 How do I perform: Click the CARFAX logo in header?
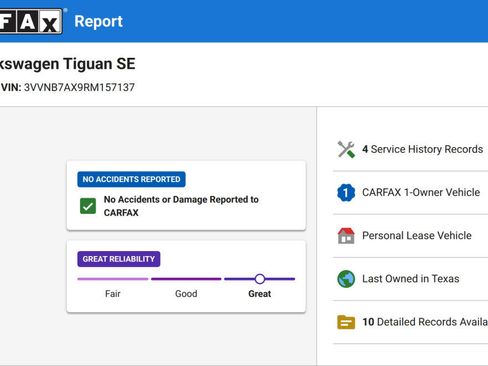(x=31, y=21)
